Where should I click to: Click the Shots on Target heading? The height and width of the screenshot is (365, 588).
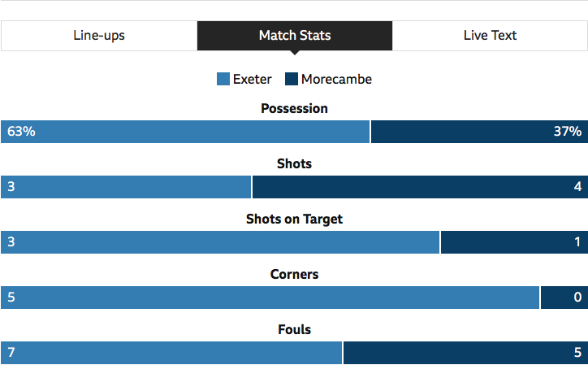pos(294,219)
